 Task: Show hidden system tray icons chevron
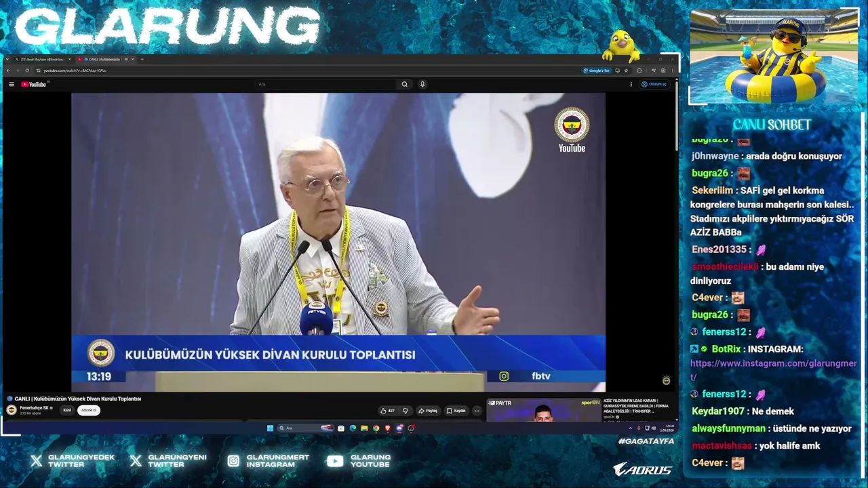pos(630,428)
